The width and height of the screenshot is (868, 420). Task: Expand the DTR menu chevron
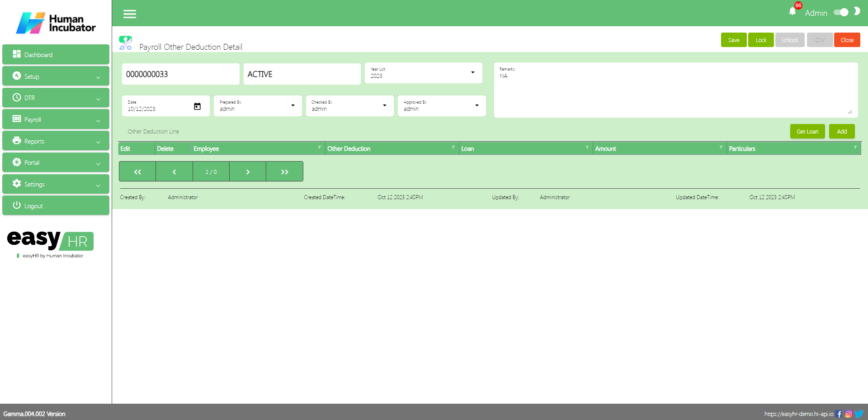[x=98, y=99]
